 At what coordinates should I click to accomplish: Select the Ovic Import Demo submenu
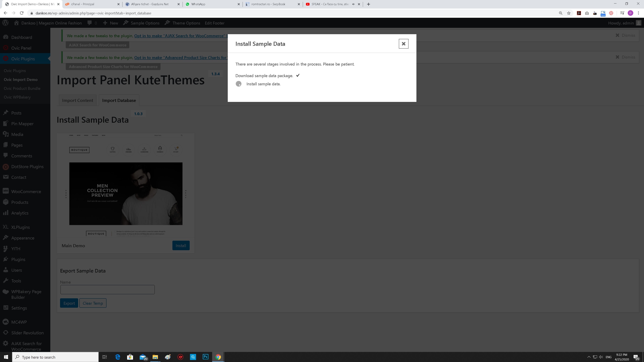pyautogui.click(x=20, y=79)
